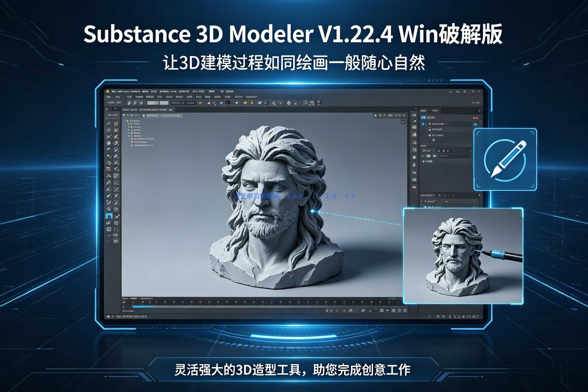Click the yellow sphere icon in top toolbar

coord(245,103)
